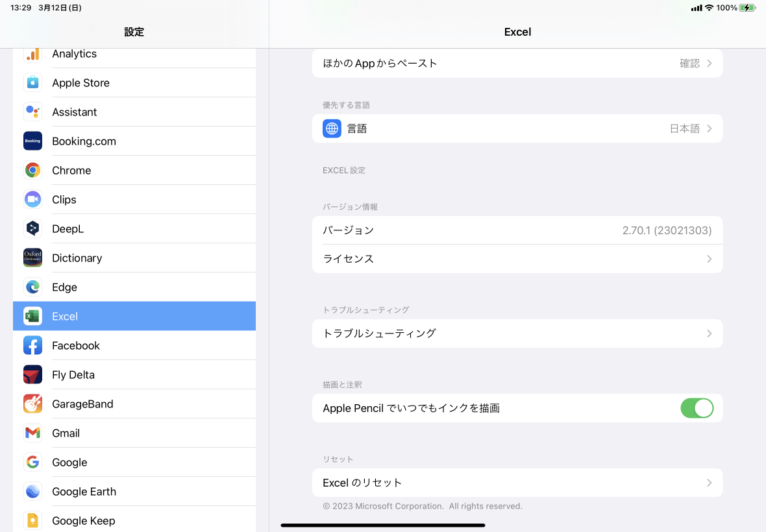Tap the Edge browser icon
This screenshot has width=766, height=532.
pos(32,287)
